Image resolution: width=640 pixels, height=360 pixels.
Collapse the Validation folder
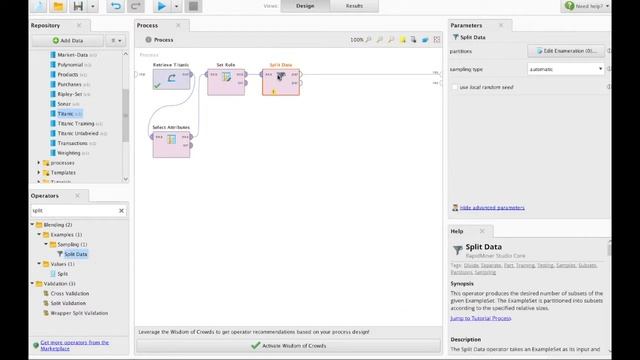click(32, 283)
